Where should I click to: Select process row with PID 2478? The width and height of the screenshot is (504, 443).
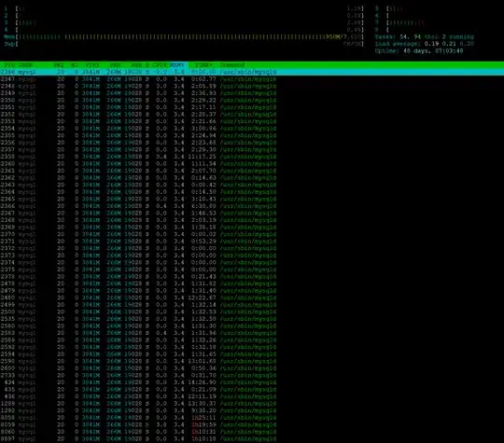[138, 284]
